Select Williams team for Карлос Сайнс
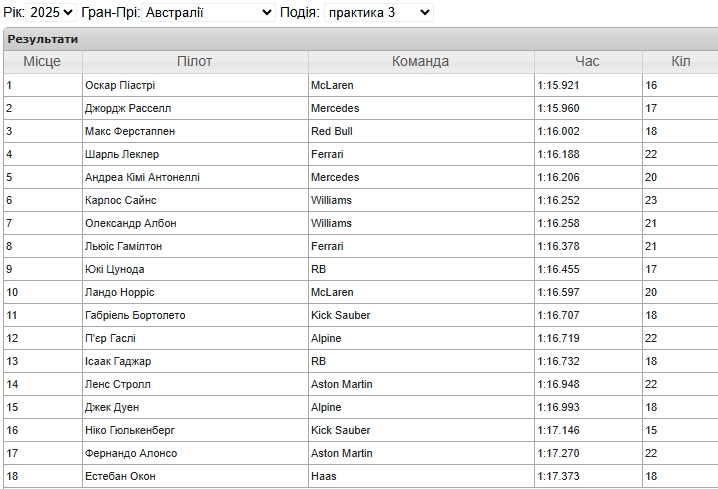Image resolution: width=718 pixels, height=489 pixels. pyautogui.click(x=421, y=200)
